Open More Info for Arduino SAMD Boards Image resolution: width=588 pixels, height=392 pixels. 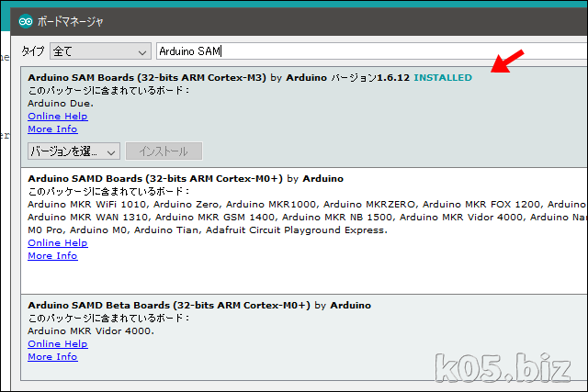[x=53, y=255]
